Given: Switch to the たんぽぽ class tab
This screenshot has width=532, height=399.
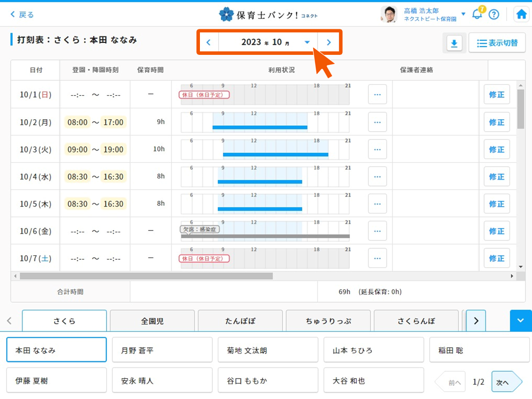Looking at the screenshot, I should pyautogui.click(x=240, y=321).
